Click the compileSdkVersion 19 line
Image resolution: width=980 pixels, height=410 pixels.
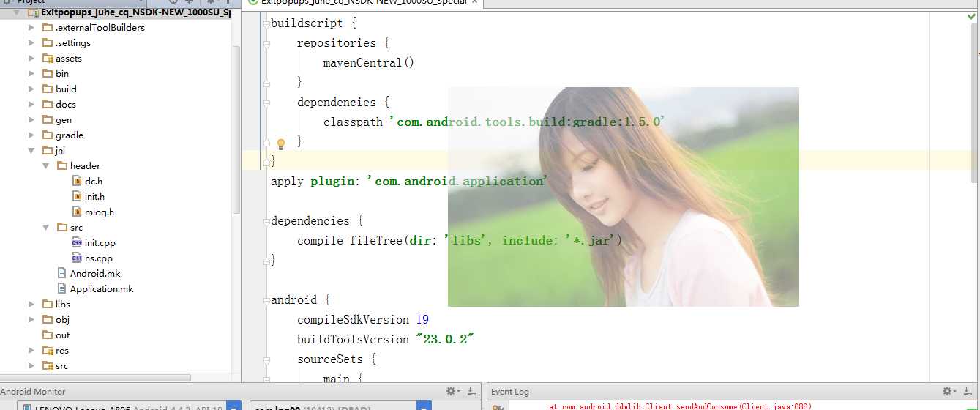tap(363, 320)
